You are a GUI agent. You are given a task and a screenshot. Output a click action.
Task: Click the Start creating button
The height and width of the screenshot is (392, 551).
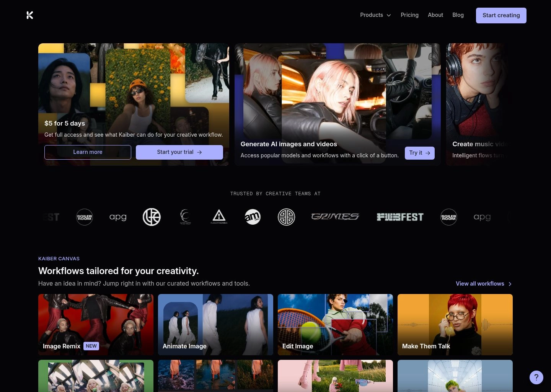coord(501,15)
